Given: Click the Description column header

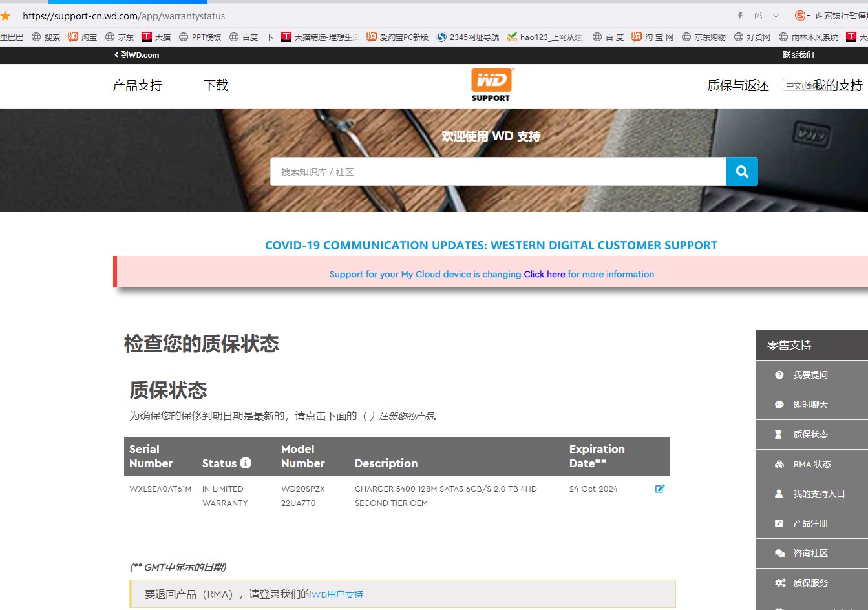Looking at the screenshot, I should [x=386, y=463].
